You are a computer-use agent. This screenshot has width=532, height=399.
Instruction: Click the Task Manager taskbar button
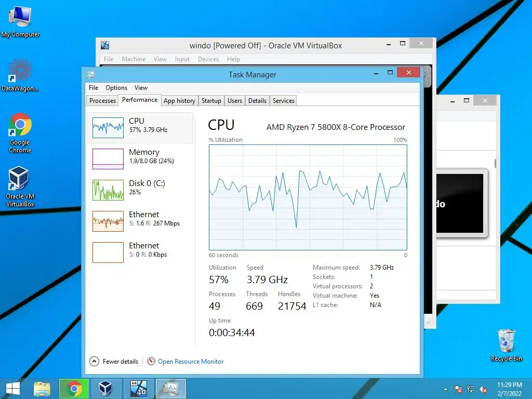(x=170, y=389)
